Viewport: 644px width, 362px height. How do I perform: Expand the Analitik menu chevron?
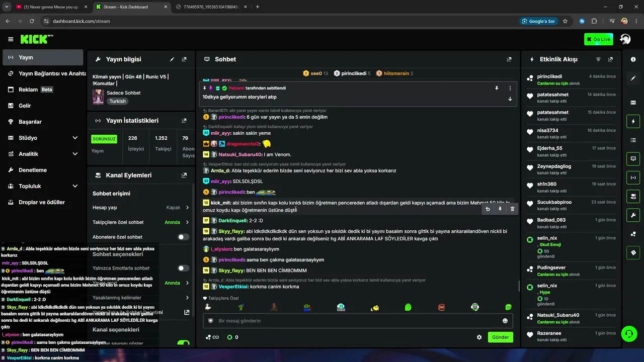click(x=75, y=154)
